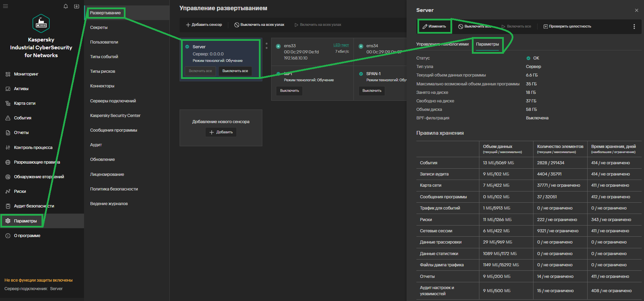644x301 pixels.
Task: Click the BPF-фильтрация value Выключена
Action: click(x=537, y=118)
